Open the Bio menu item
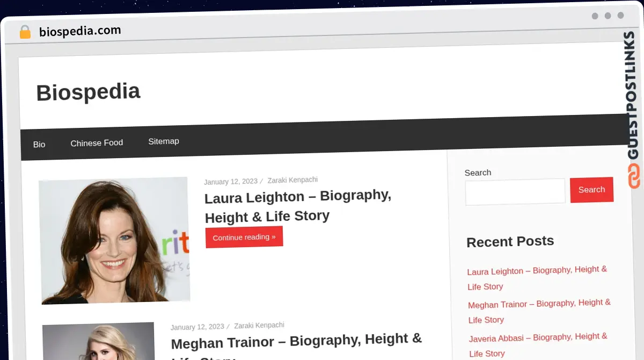This screenshot has height=360, width=644. coord(39,145)
